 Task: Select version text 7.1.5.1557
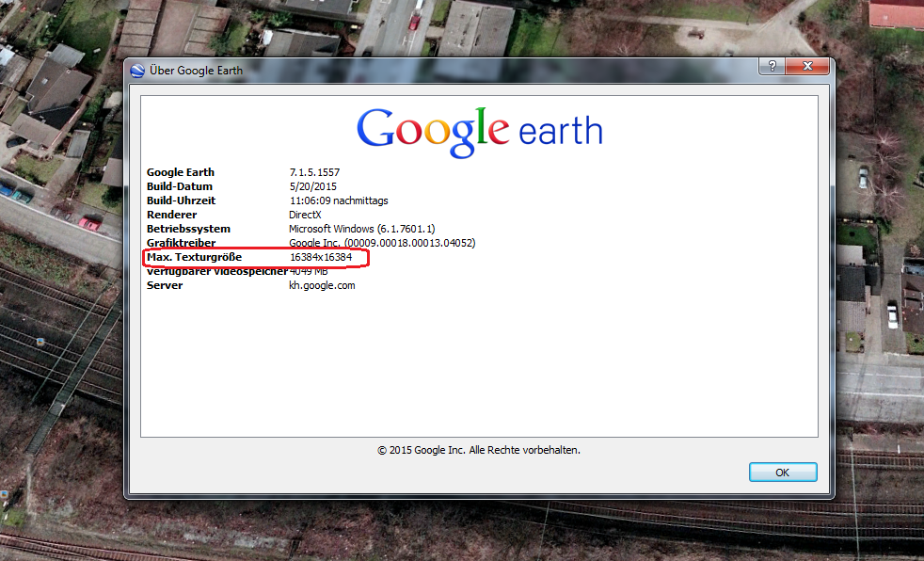coord(314,172)
